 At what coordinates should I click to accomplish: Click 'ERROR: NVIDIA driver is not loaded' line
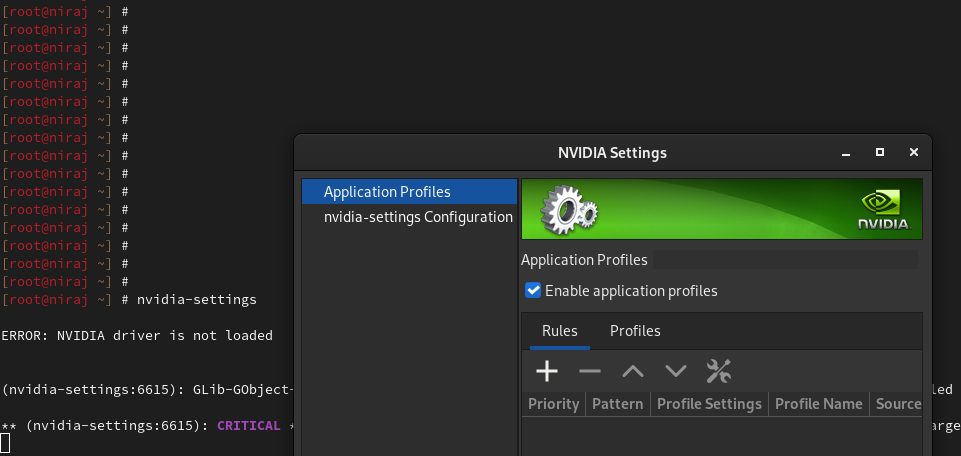pos(137,335)
